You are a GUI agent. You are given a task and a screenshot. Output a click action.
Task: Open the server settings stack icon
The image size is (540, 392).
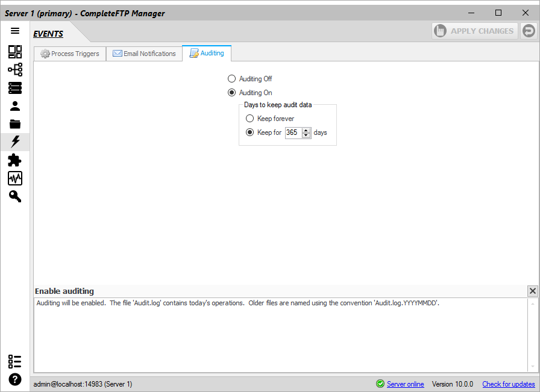15,88
